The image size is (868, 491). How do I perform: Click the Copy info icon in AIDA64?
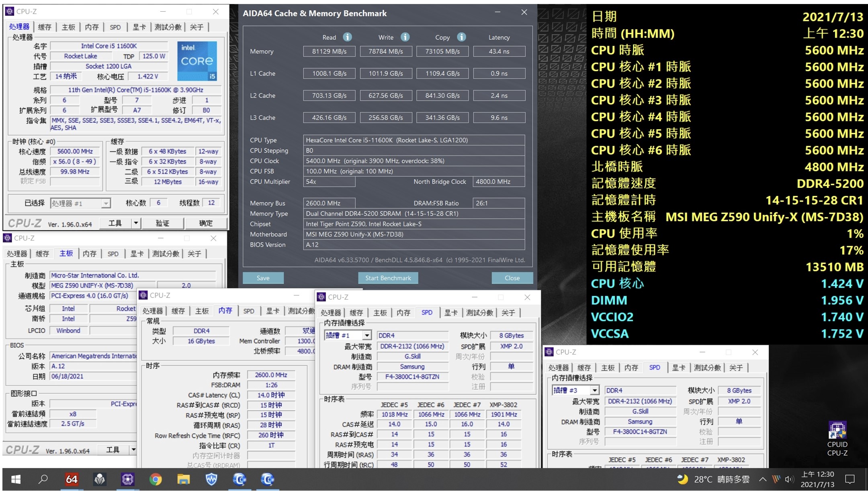(461, 37)
